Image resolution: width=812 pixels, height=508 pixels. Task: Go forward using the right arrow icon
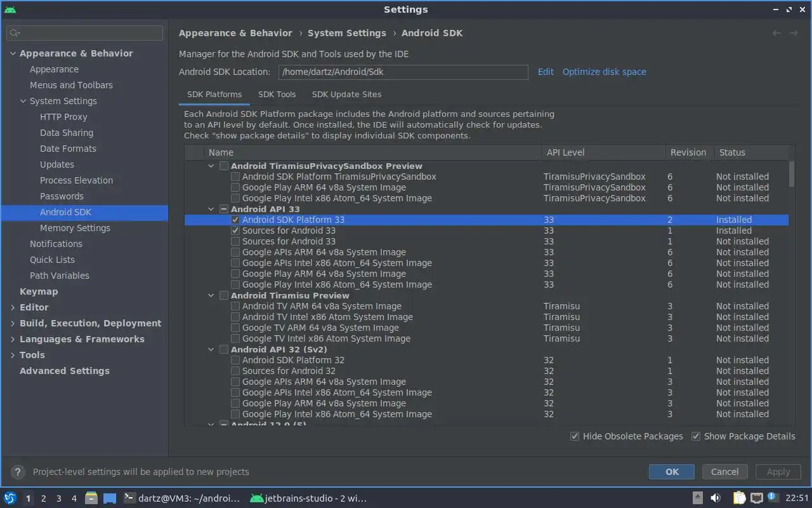794,33
